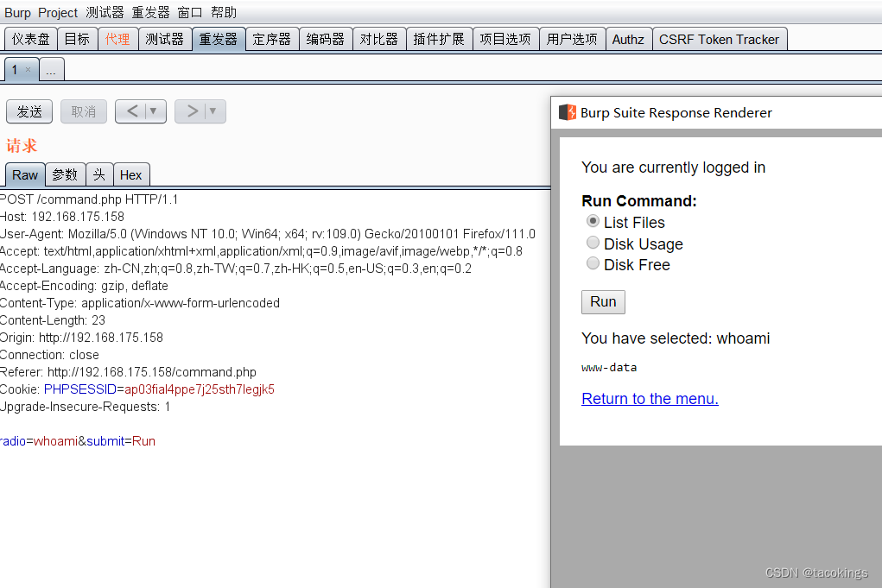The image size is (882, 588).
Task: Click the Referer header line
Action: pyautogui.click(x=128, y=372)
